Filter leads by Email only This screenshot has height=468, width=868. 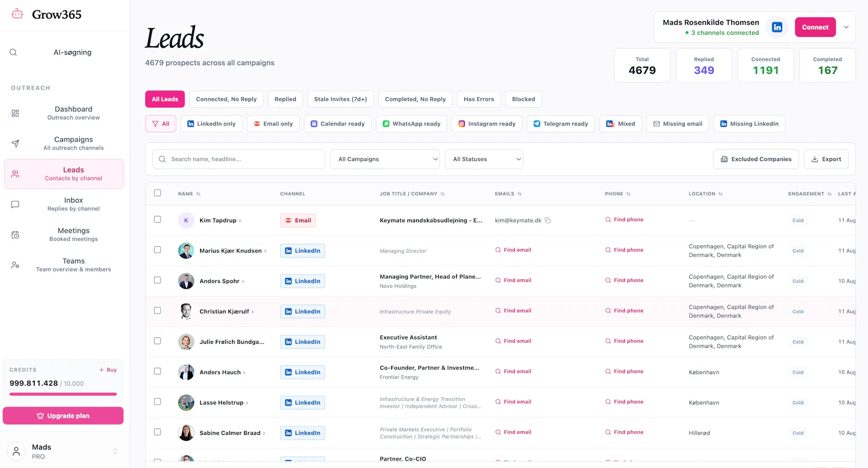point(273,124)
